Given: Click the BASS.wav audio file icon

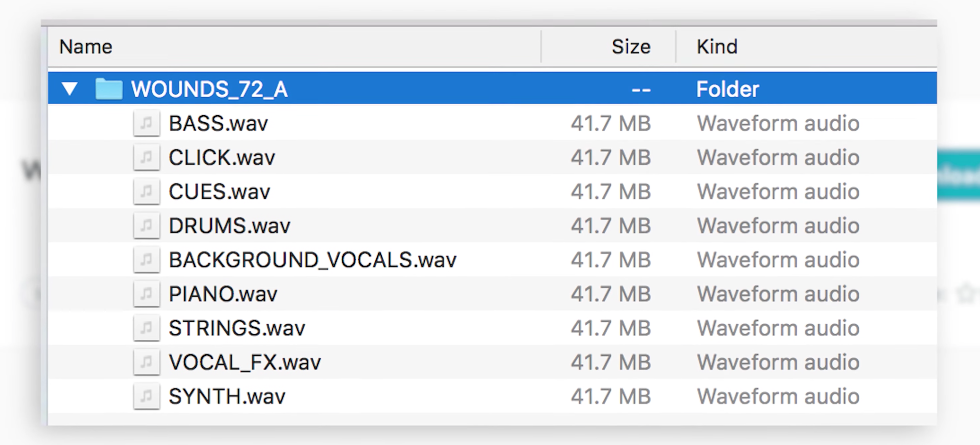Looking at the screenshot, I should point(146,123).
